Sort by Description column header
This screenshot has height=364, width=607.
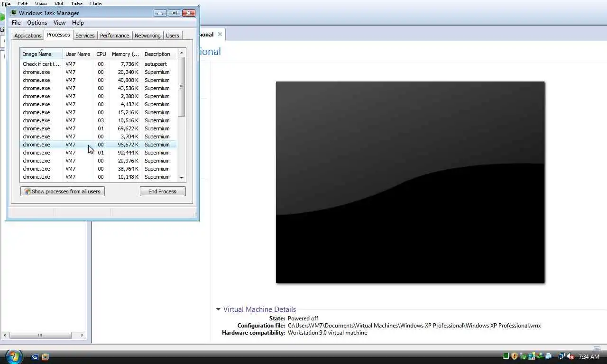159,54
